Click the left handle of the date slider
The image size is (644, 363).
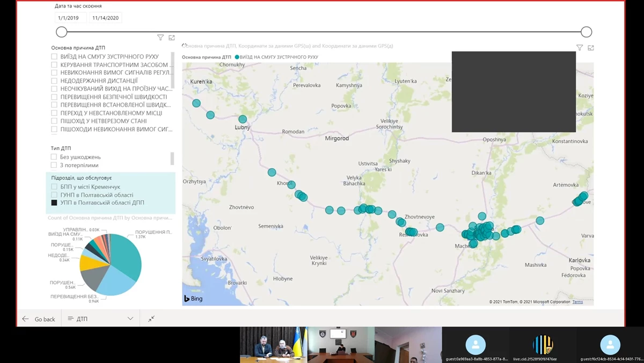(x=62, y=32)
